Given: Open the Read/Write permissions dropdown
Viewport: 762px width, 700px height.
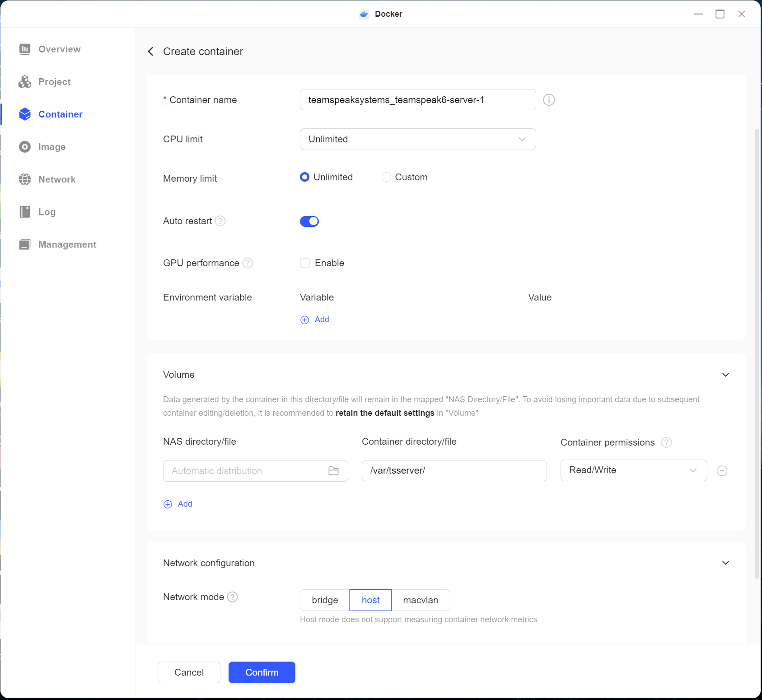Looking at the screenshot, I should [x=633, y=470].
